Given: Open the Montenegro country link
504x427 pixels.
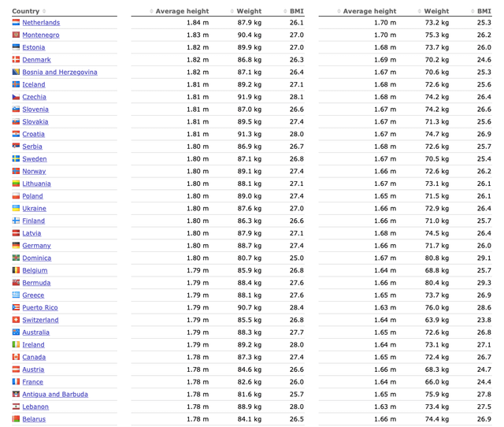Looking at the screenshot, I should (41, 35).
